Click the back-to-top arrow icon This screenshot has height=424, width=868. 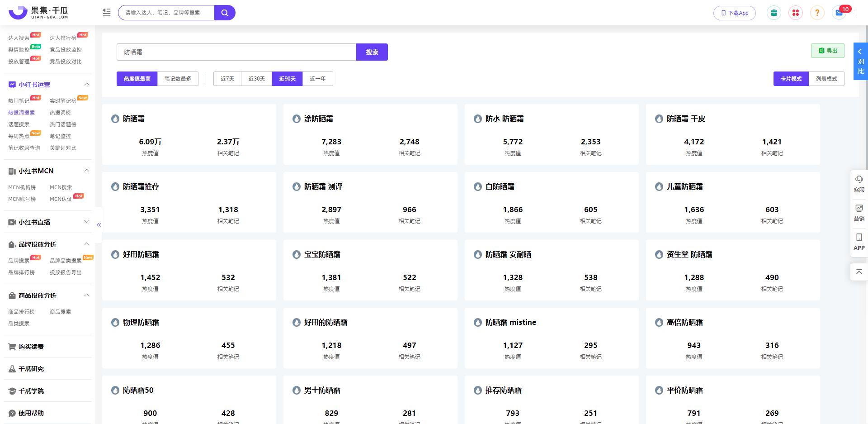859,272
